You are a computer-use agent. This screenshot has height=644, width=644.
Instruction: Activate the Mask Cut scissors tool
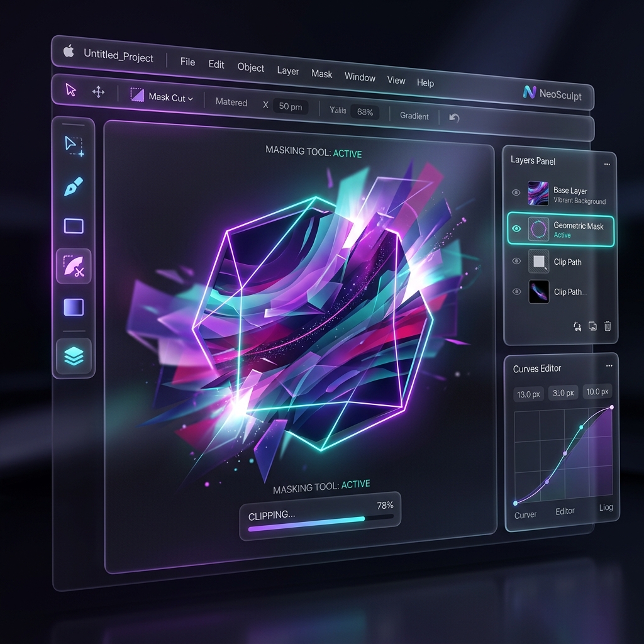coord(74,266)
